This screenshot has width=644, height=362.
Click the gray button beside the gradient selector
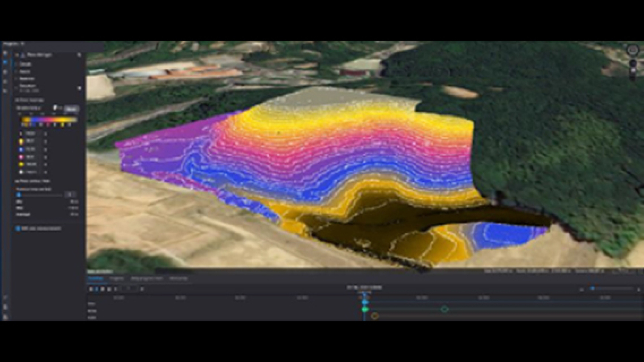(72, 109)
